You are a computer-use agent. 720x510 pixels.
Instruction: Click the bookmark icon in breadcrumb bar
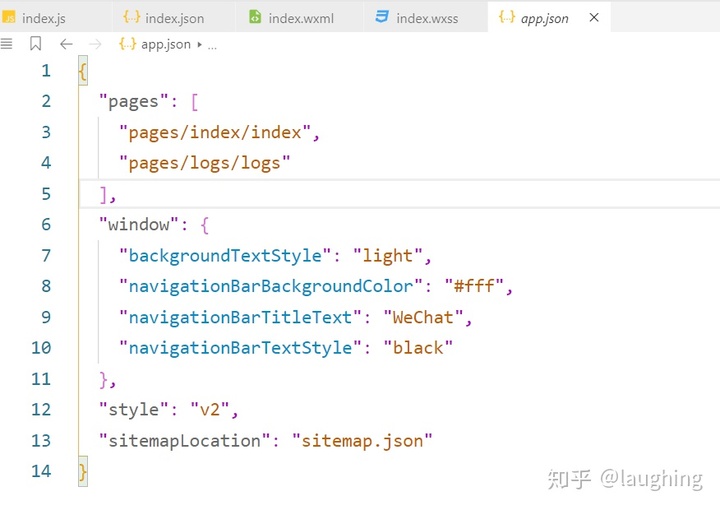click(36, 44)
